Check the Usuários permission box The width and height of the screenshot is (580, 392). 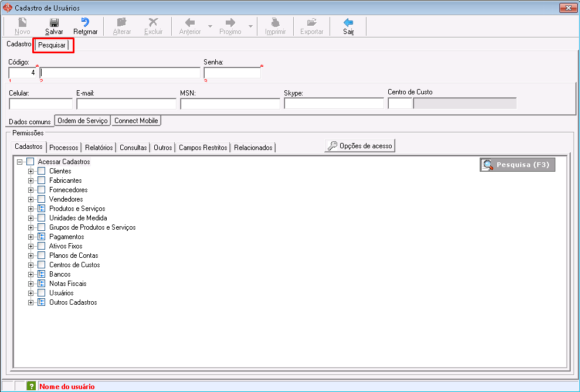(x=42, y=292)
